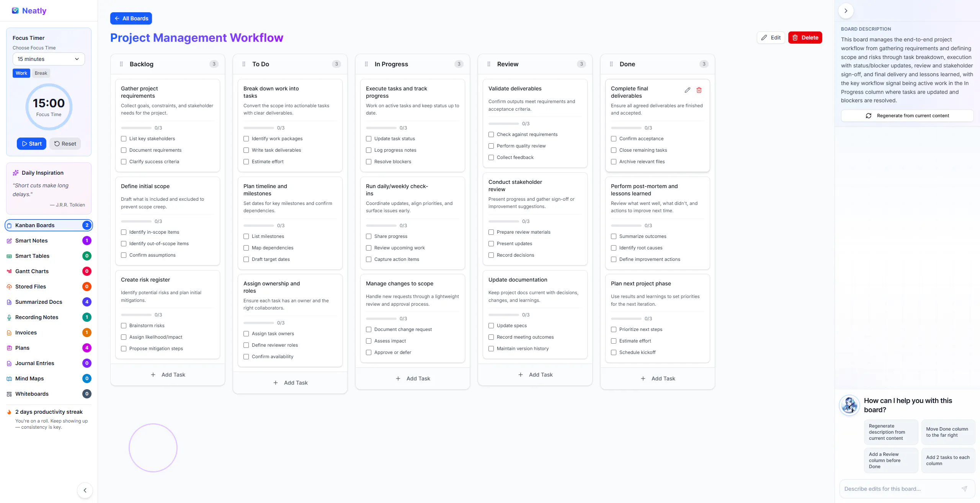Check the Map dependencies subtask

(x=246, y=248)
